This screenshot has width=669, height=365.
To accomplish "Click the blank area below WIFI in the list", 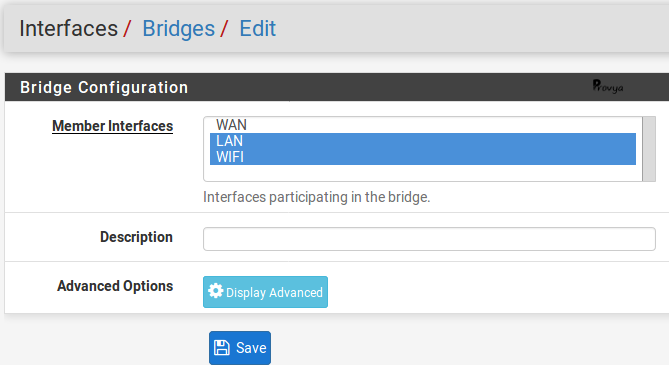I will (x=423, y=172).
